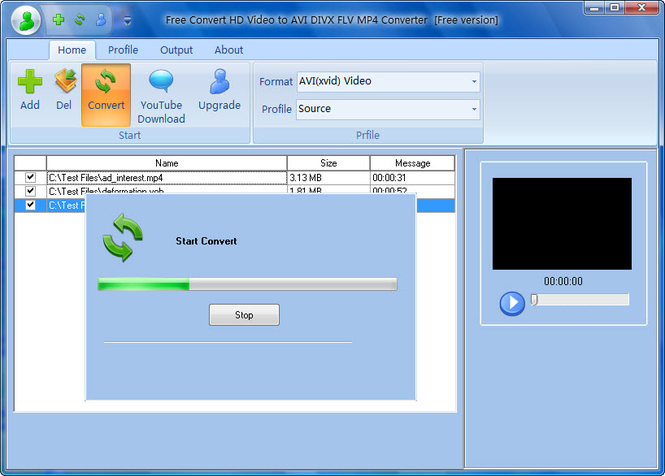This screenshot has height=476, width=665.
Task: Click the Message column header
Action: tap(412, 163)
